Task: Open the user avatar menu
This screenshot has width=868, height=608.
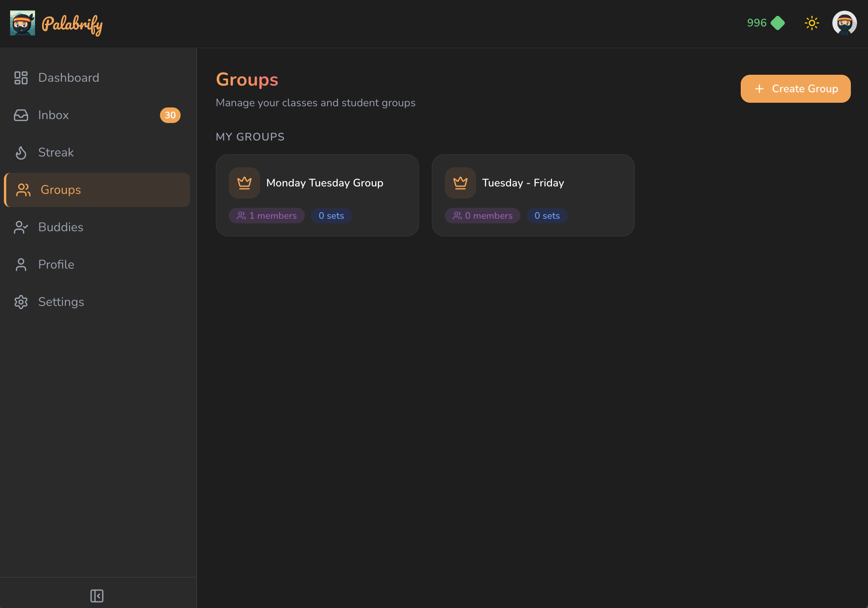Action: pyautogui.click(x=845, y=23)
